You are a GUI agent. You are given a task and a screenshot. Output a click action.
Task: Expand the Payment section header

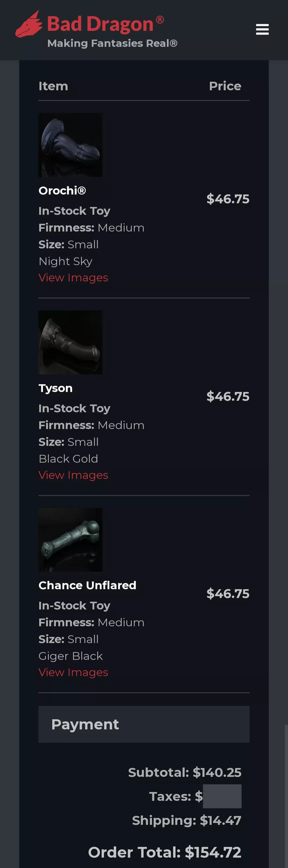(144, 724)
